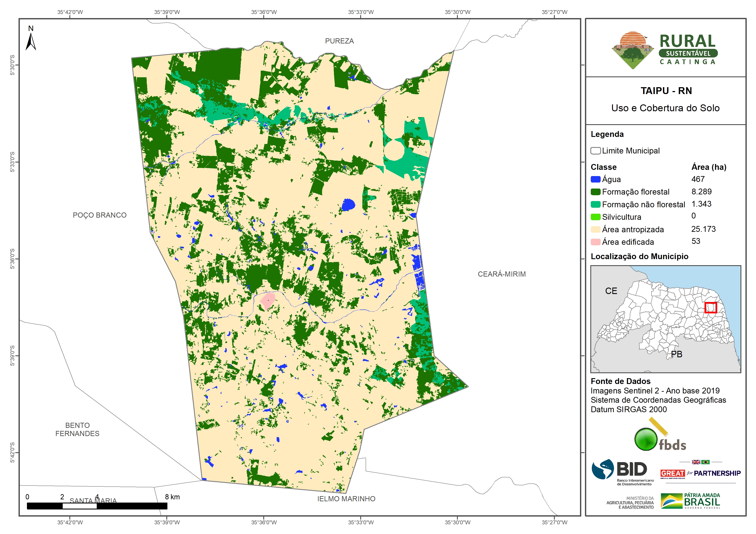
Task: Click the Ministério da Agricultura logo text
Action: 630,503
